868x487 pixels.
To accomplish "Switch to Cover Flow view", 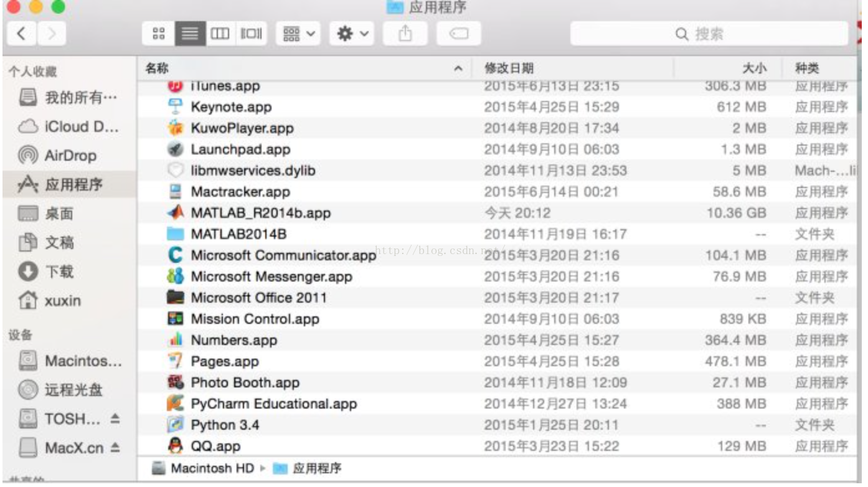I will pyautogui.click(x=252, y=34).
